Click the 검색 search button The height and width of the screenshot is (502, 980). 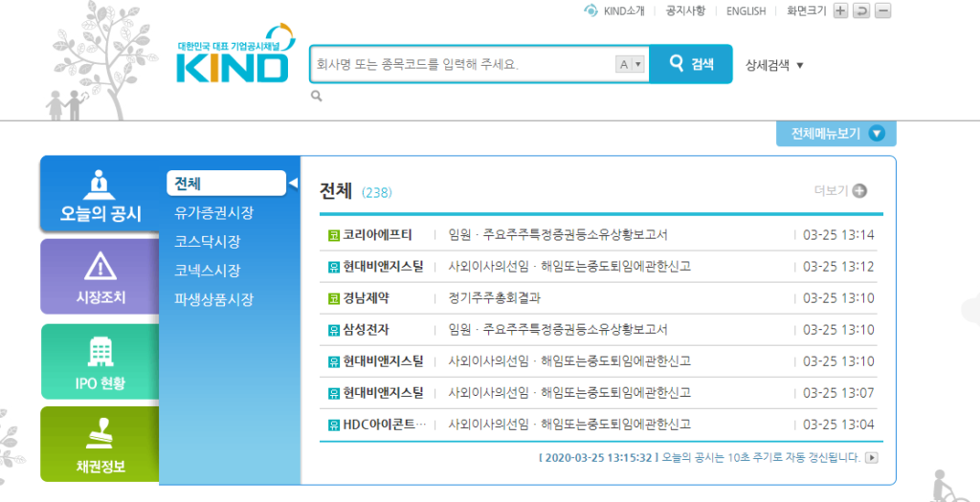point(691,64)
